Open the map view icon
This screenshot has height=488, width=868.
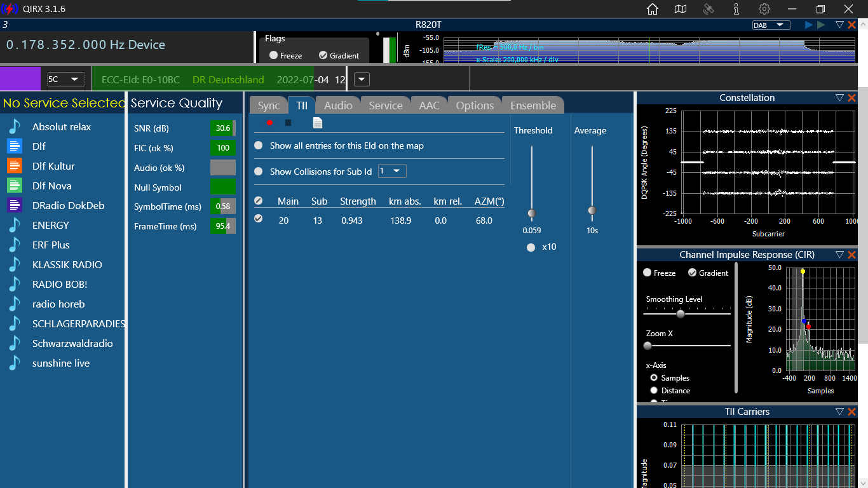[x=681, y=9]
